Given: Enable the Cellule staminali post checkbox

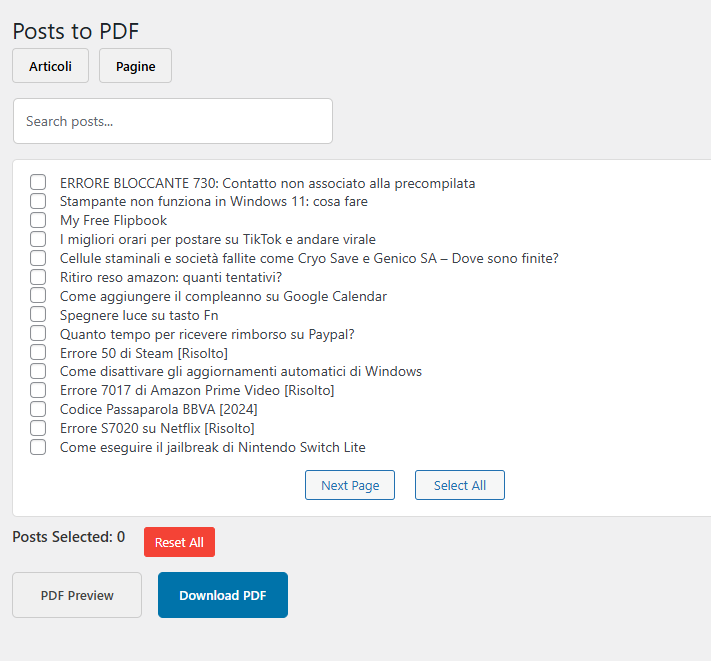Looking at the screenshot, I should click(x=38, y=258).
